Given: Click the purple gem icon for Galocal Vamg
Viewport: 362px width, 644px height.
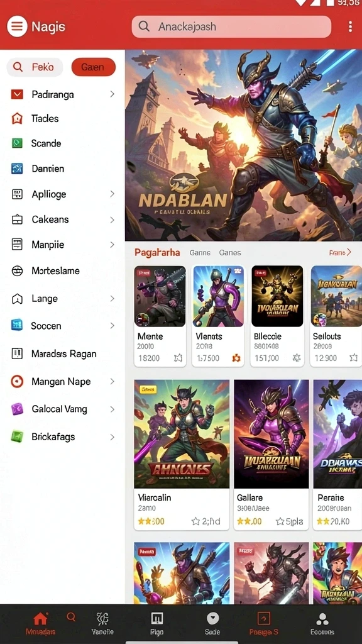Looking at the screenshot, I should click(x=17, y=409).
